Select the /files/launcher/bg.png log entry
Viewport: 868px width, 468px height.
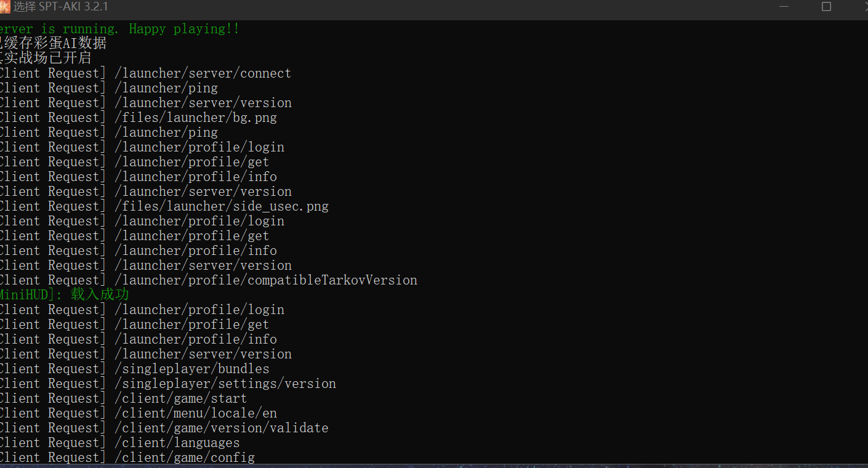[x=138, y=118]
